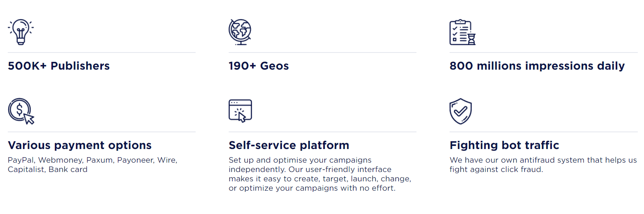Click the 'user-friendly interface' phrase

[x=348, y=170]
